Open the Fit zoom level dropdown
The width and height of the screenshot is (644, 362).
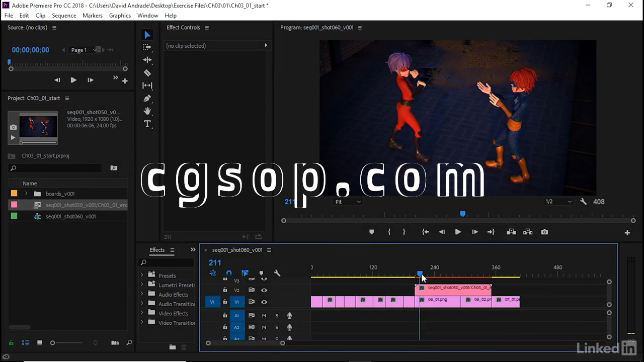coord(348,202)
